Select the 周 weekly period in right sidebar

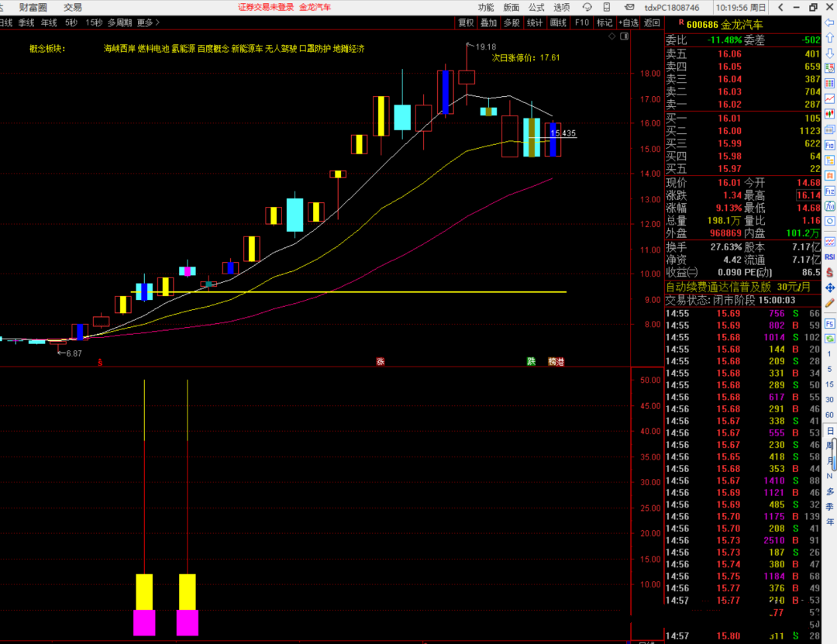(x=829, y=446)
